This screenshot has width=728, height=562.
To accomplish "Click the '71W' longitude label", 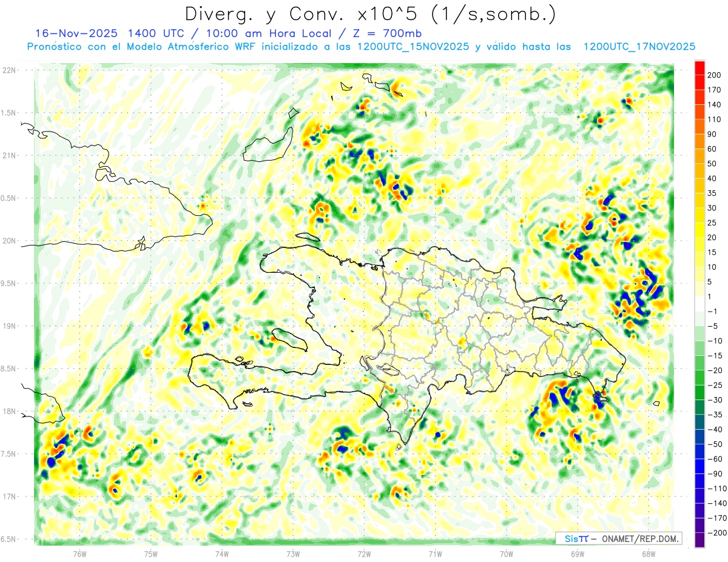I will (435, 554).
